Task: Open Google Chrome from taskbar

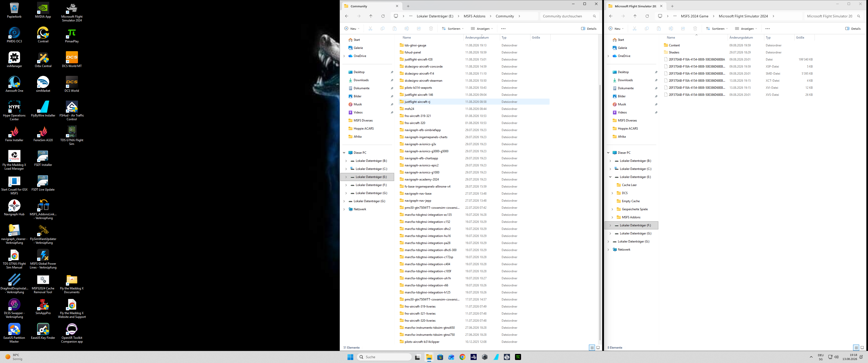Action: [x=462, y=357]
